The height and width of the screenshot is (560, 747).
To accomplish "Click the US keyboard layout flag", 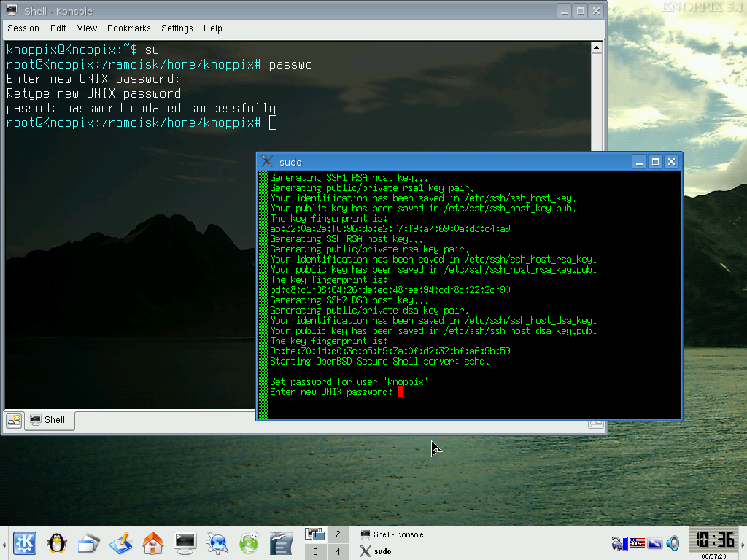I will (x=637, y=542).
